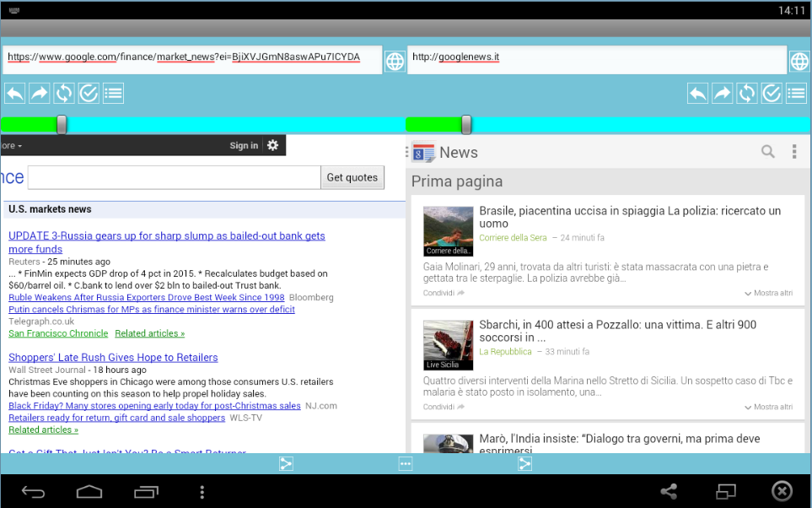Open Brasile, piacentina uccisa headline
Viewport: 812px width, 508px height.
(x=630, y=217)
